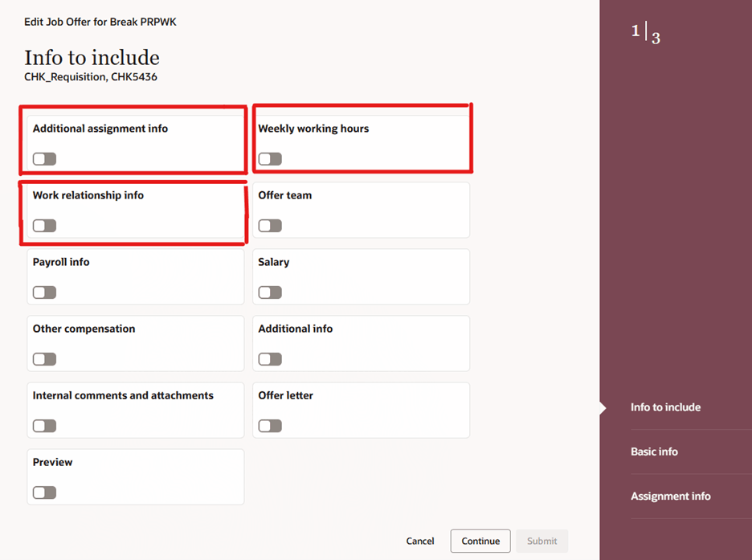Select the Additional info card title
The width and height of the screenshot is (752, 560).
coord(296,329)
